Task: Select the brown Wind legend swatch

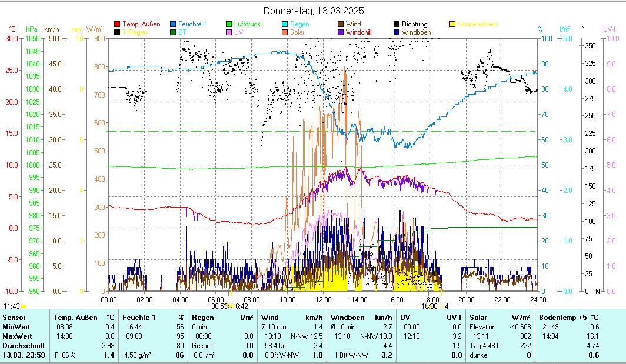Action: click(341, 24)
